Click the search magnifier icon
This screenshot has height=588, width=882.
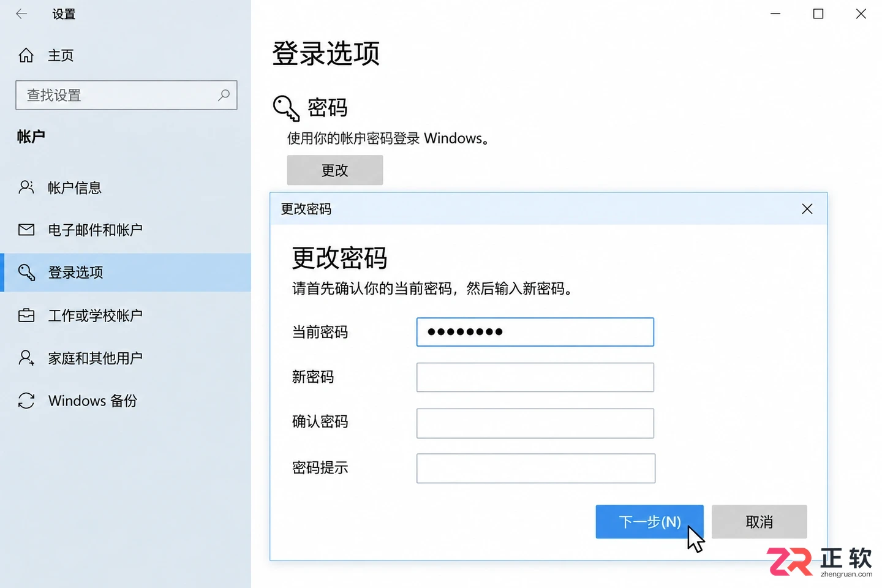coord(224,95)
